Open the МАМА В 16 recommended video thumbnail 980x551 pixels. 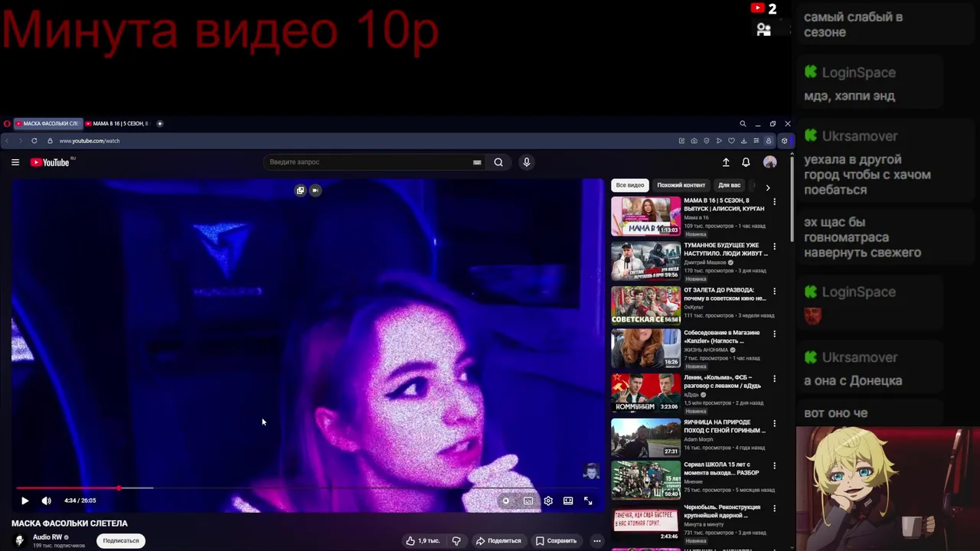point(645,216)
